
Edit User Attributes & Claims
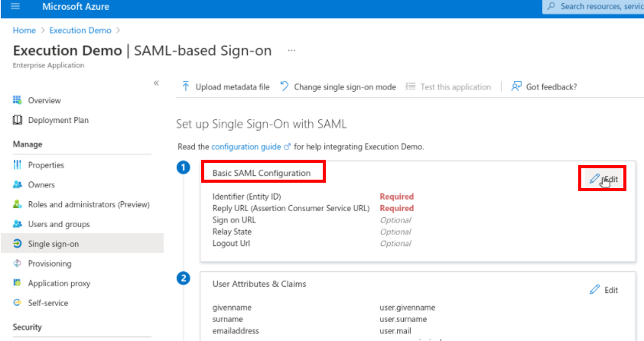pyautogui.click(x=604, y=290)
